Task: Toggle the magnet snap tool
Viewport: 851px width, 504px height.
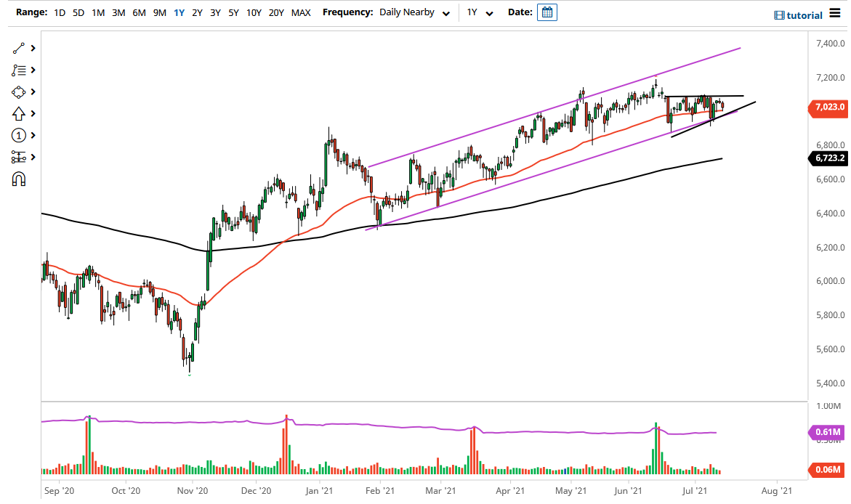Action: 20,179
